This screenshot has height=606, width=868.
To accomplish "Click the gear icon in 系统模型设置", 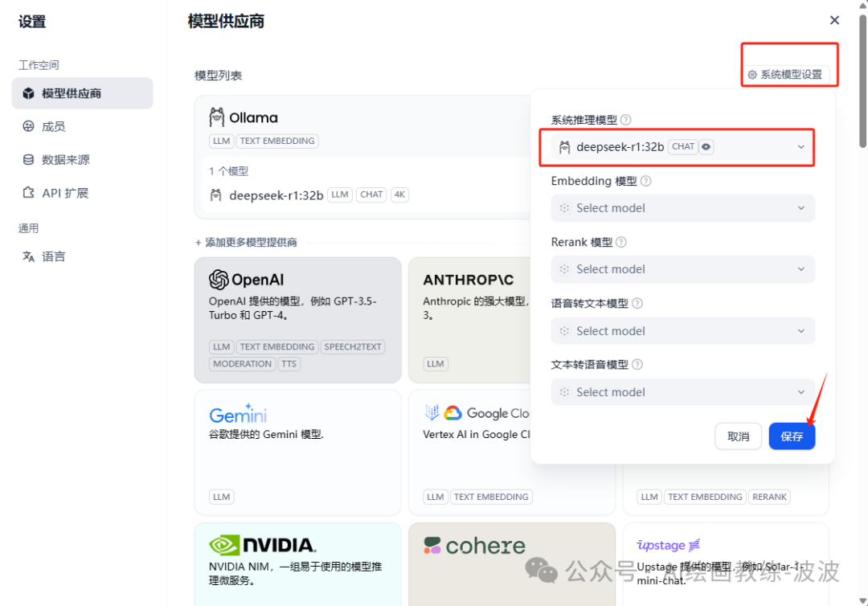I will (752, 75).
